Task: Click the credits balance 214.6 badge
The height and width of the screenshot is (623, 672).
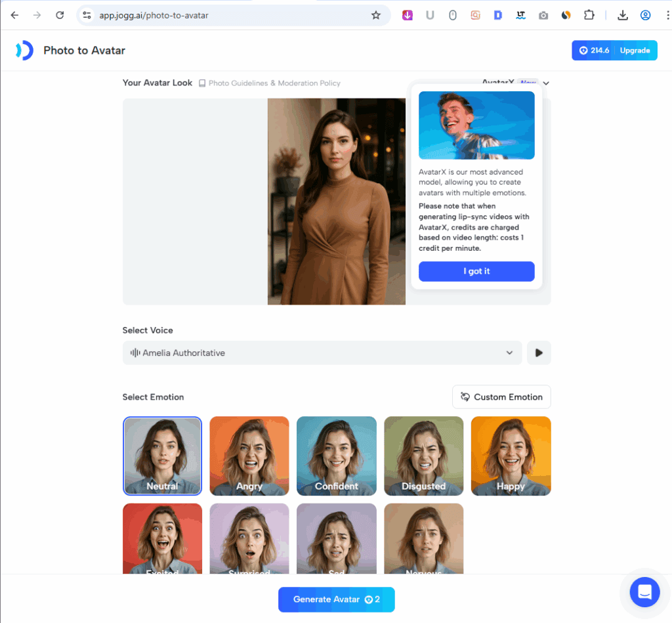Action: (x=593, y=51)
